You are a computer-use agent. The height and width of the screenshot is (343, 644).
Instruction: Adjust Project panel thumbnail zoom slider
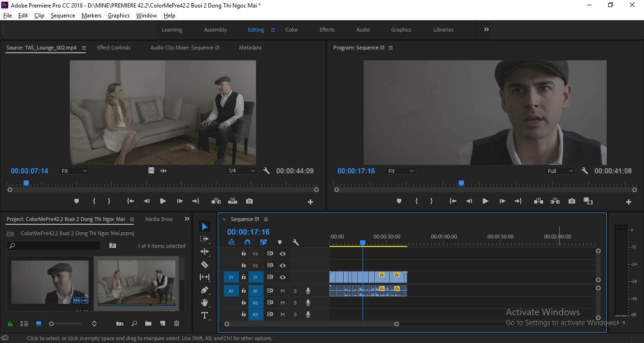pyautogui.click(x=51, y=324)
